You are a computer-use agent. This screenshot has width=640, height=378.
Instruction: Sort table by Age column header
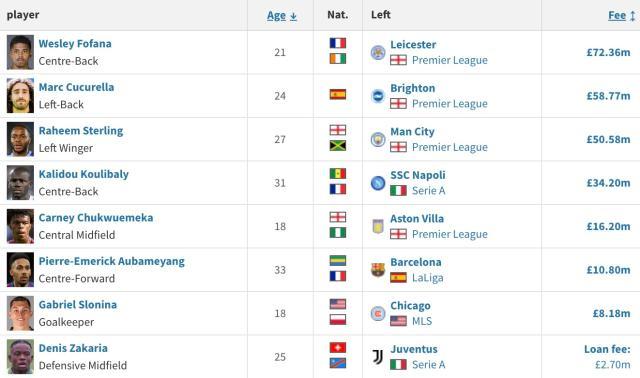[x=282, y=16]
